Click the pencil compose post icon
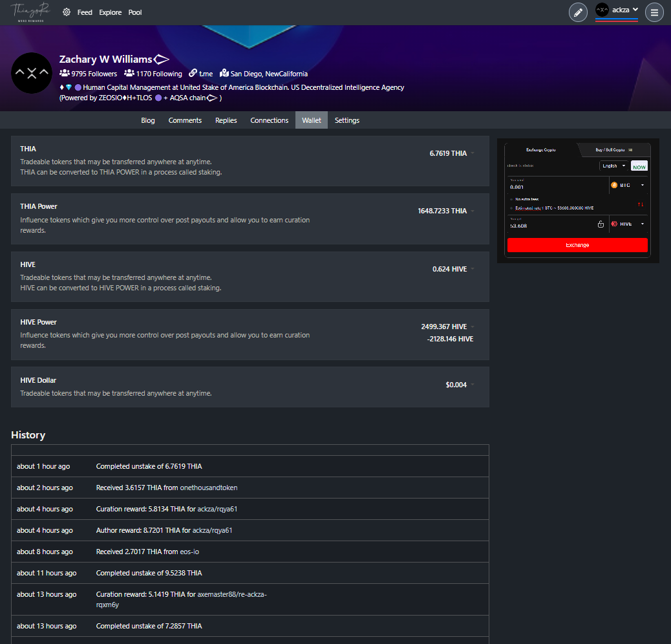671x644 pixels. pos(578,12)
